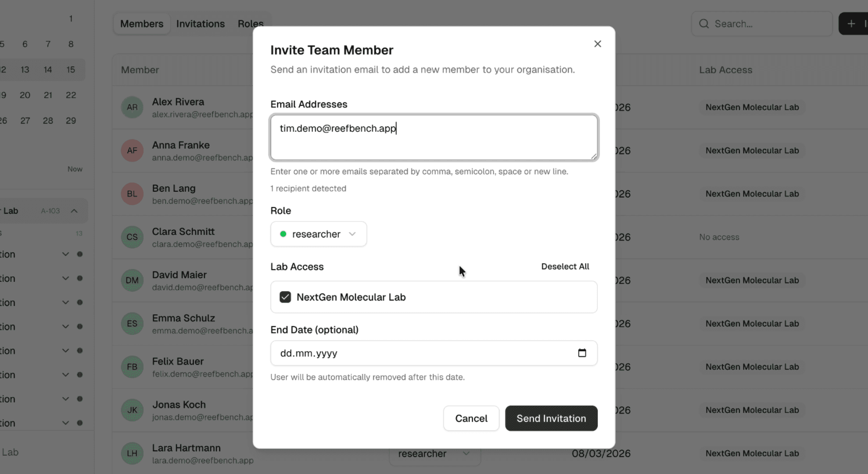Open the calendar picker in the End Date field
Screen dimensions: 868x474
pyautogui.click(x=582, y=353)
